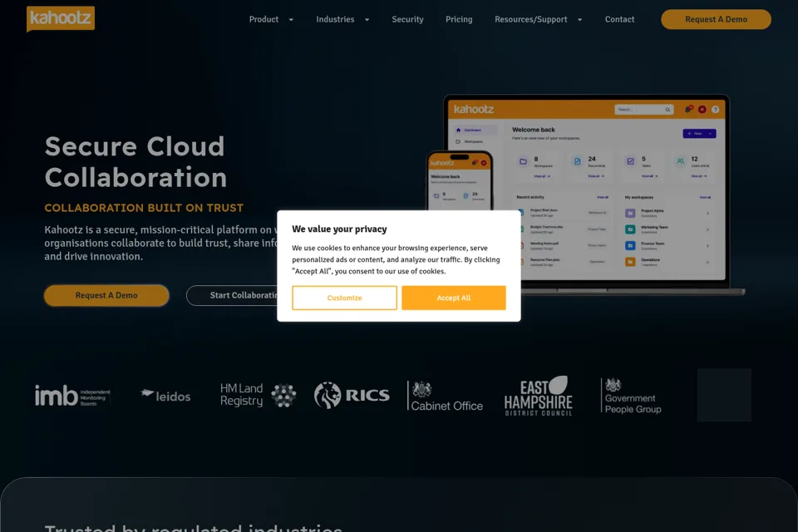This screenshot has height=532, width=798.
Task: Open the Pricing page
Action: tap(459, 19)
